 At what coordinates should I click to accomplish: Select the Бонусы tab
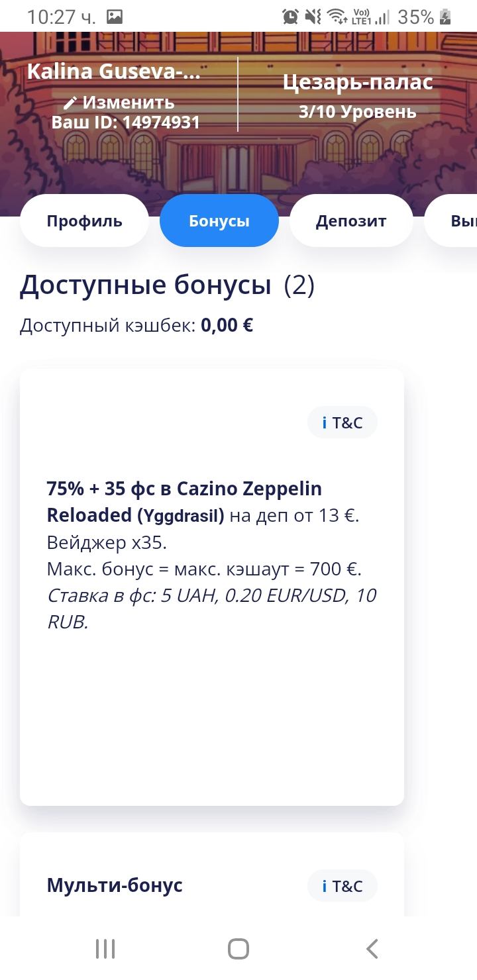219,220
